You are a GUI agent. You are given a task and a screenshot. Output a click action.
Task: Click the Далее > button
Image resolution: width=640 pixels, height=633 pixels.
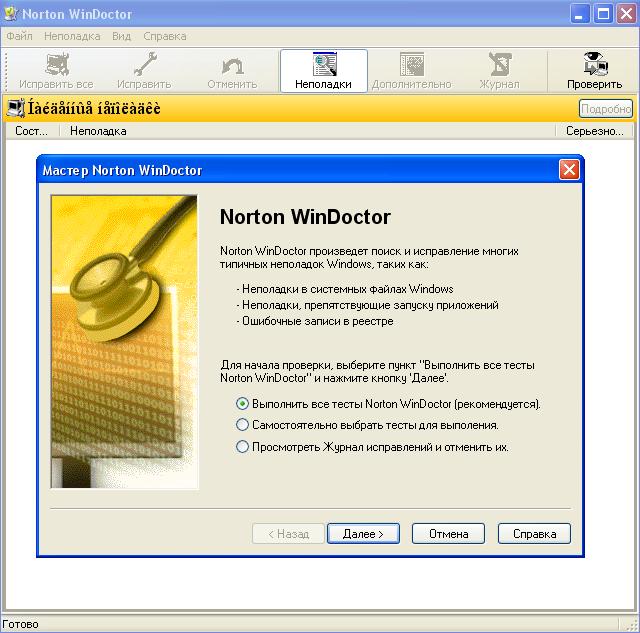363,533
